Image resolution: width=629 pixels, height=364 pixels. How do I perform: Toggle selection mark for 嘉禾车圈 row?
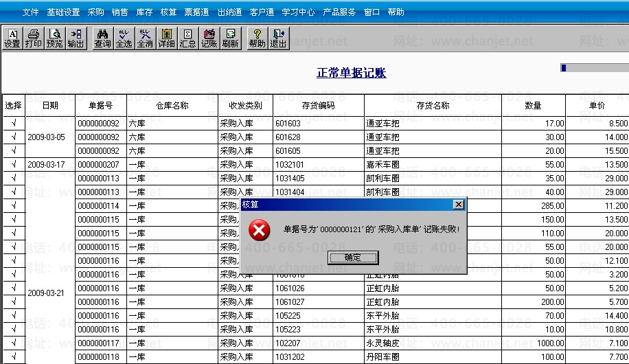[x=14, y=164]
